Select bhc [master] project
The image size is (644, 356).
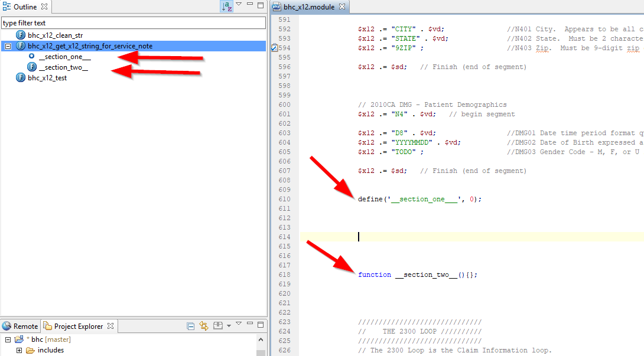pos(51,339)
